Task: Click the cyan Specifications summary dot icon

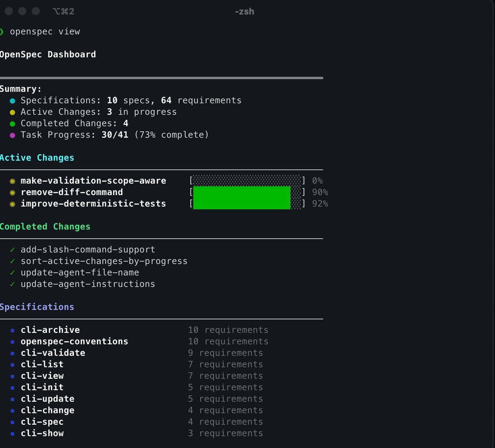Action: tap(13, 101)
